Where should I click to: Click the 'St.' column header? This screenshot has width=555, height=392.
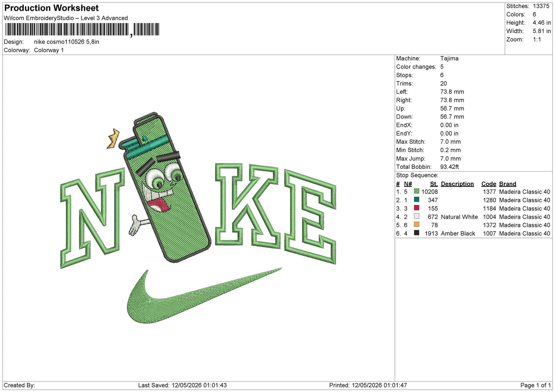(x=434, y=184)
